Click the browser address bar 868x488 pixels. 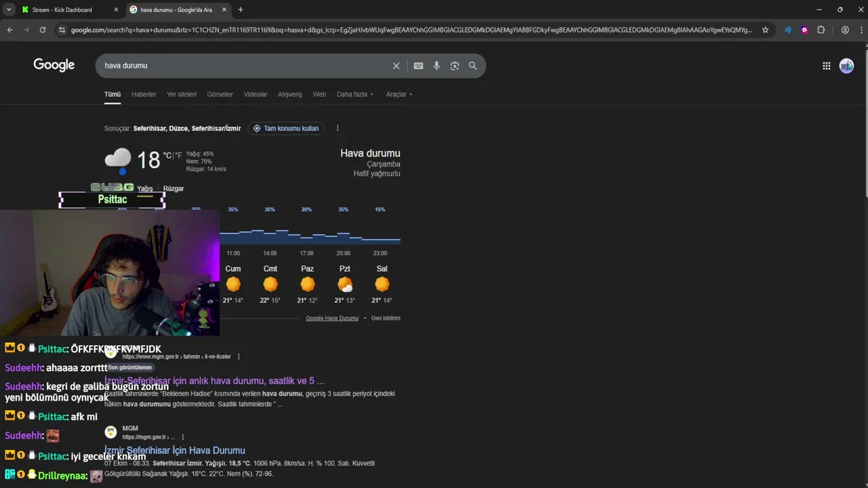410,30
